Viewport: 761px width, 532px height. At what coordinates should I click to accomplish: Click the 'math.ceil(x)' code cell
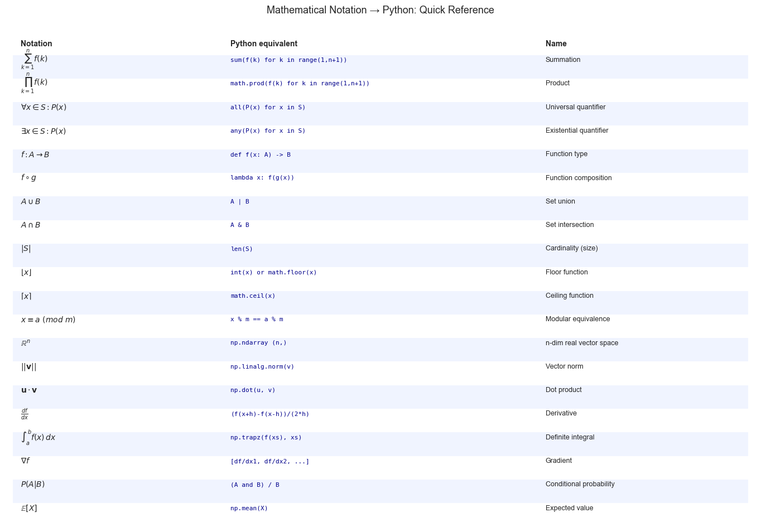pyautogui.click(x=253, y=296)
